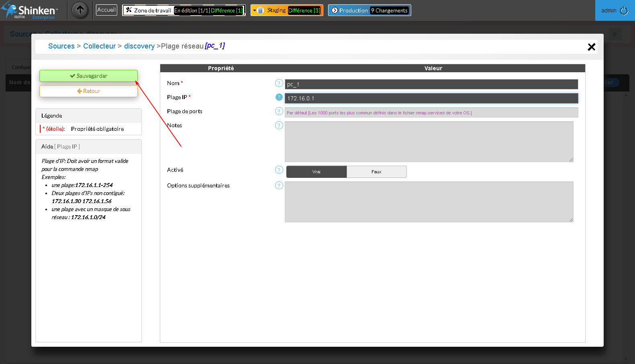Click the up arrow navigation icon

point(80,10)
